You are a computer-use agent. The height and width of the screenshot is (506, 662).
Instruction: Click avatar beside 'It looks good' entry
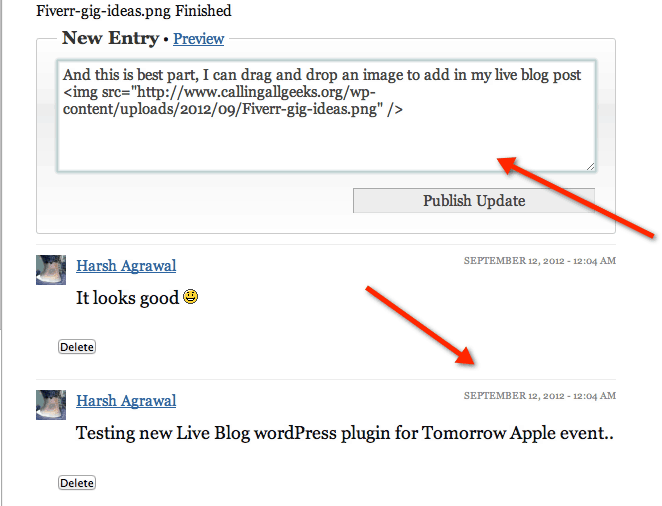click(x=51, y=270)
